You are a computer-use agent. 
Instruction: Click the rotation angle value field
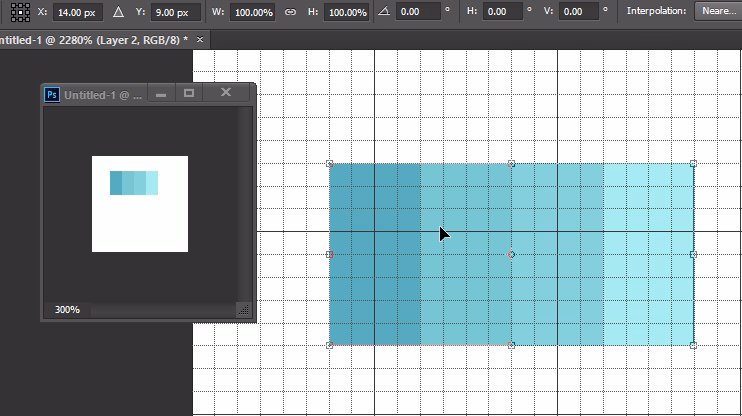point(418,11)
